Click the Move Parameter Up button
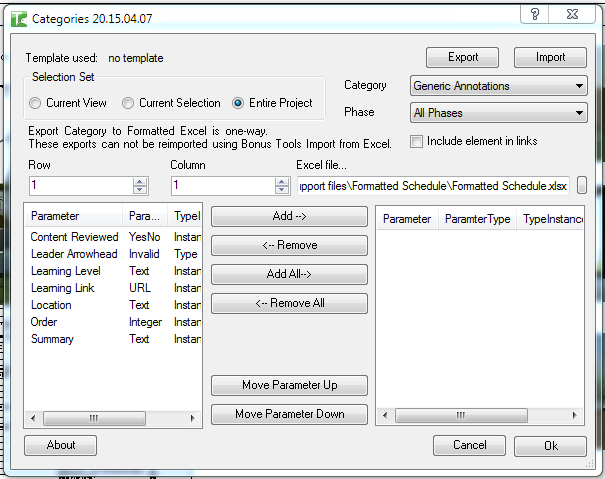 click(x=289, y=385)
